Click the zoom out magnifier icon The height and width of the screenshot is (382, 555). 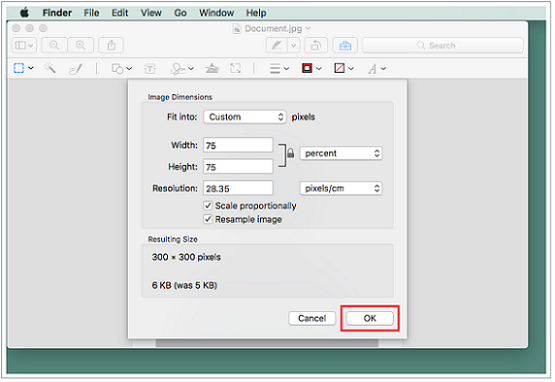click(x=54, y=45)
